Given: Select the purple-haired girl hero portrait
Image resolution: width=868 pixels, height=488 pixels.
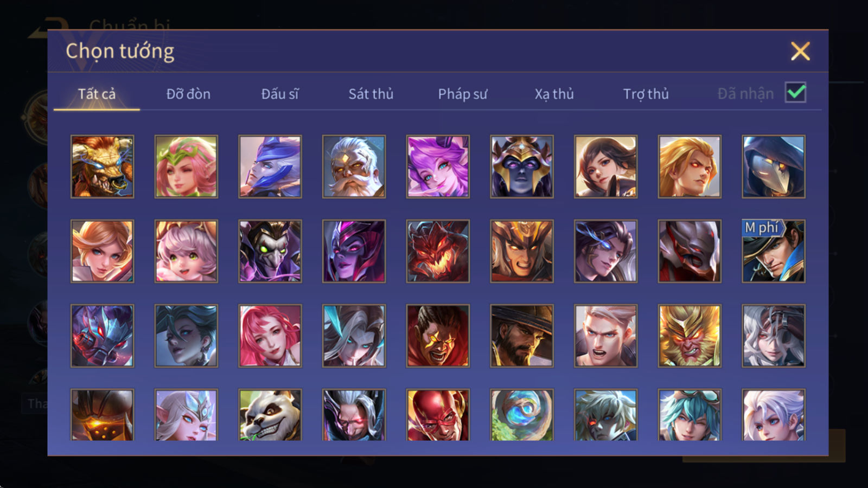Looking at the screenshot, I should coord(438,166).
